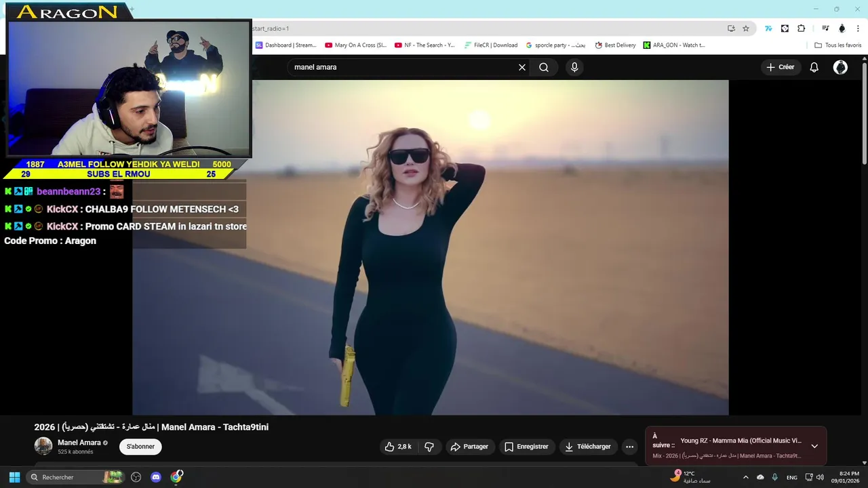
Task: Start voice search with the microphone icon
Action: (574, 67)
